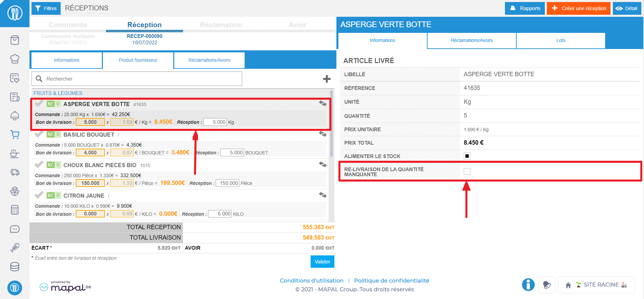This screenshot has height=299, width=644.
Task: Check RE-LIVRAISON DE LA QUANTITÉ MANQUANTE box
Action: click(x=467, y=171)
